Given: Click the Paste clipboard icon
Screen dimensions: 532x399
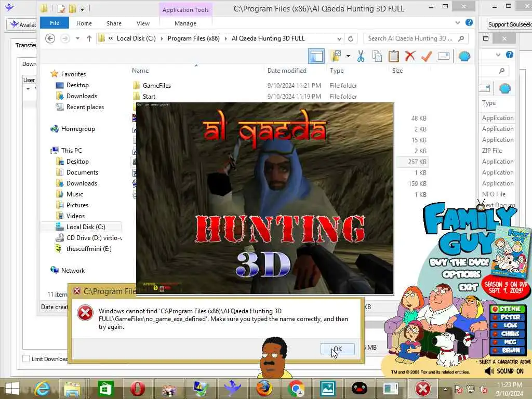Looking at the screenshot, I should [x=394, y=56].
